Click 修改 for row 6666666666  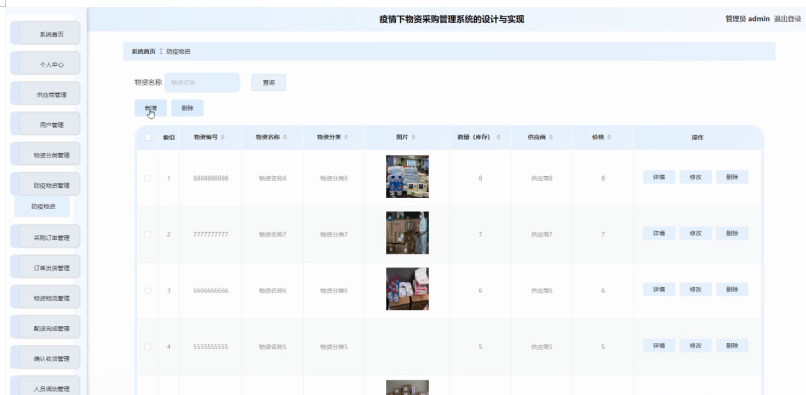point(695,289)
